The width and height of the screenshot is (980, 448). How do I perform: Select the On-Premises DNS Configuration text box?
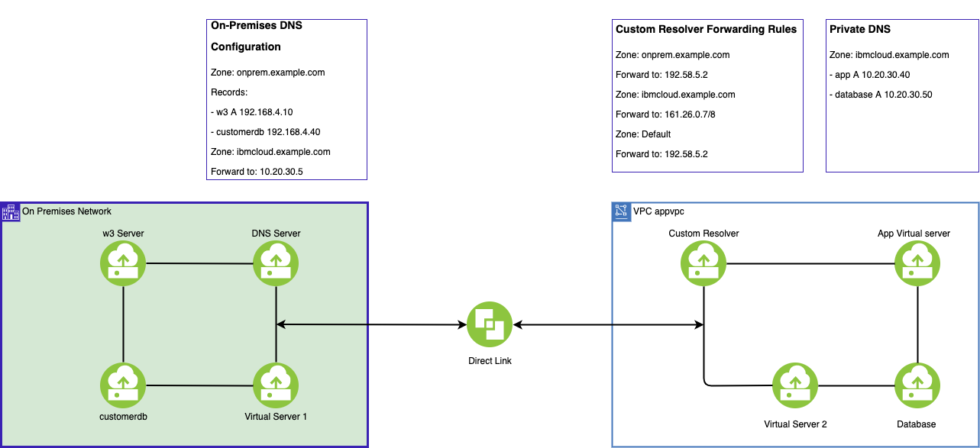click(x=286, y=99)
